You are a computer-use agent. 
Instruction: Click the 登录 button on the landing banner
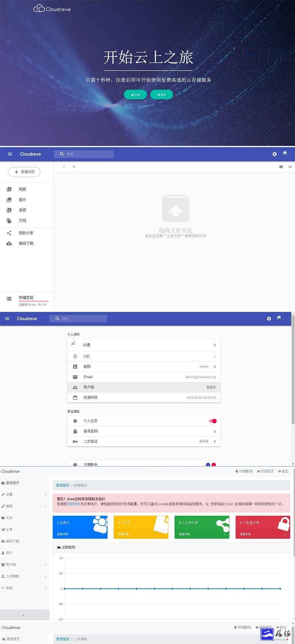point(162,95)
